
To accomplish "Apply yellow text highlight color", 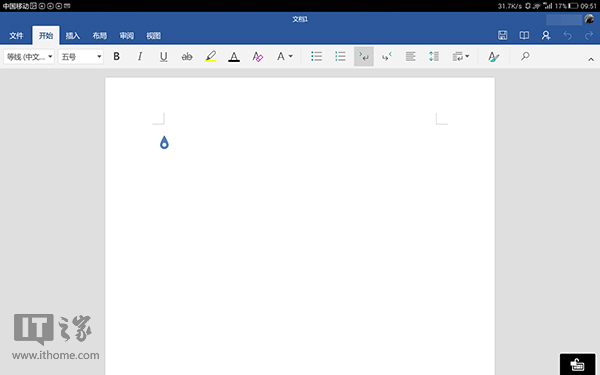I will click(210, 57).
